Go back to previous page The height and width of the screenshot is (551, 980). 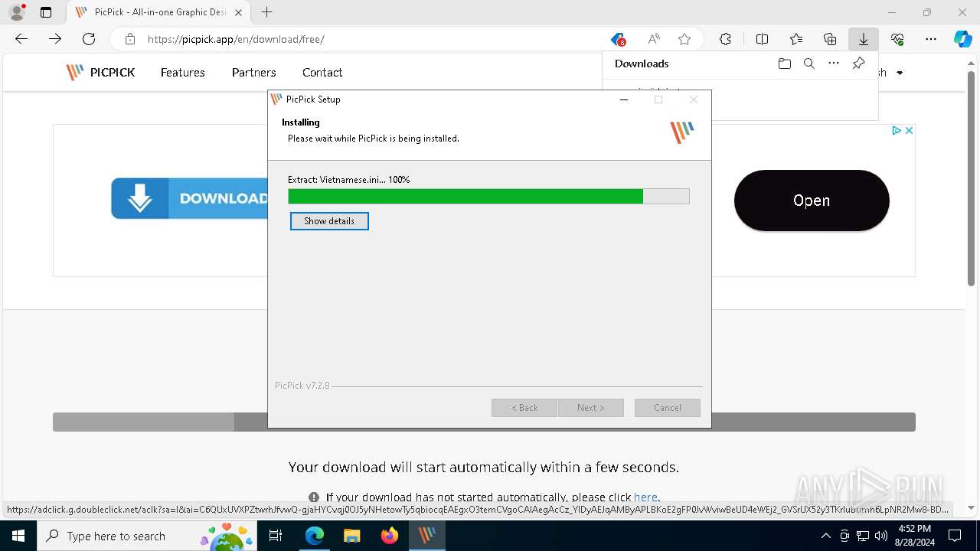(21, 39)
